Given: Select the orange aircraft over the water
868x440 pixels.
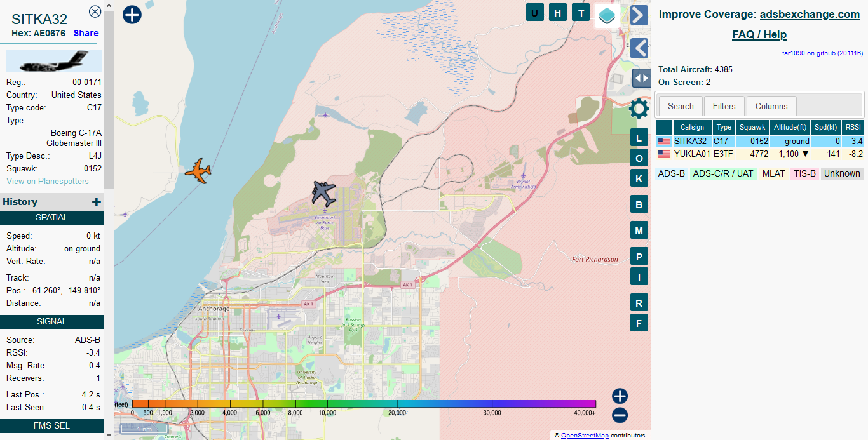Looking at the screenshot, I should click(199, 171).
